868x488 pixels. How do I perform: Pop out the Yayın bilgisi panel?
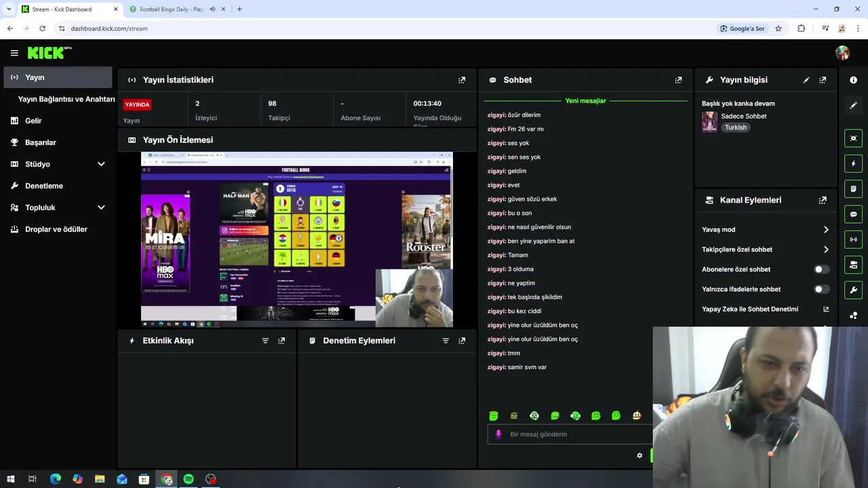[823, 80]
